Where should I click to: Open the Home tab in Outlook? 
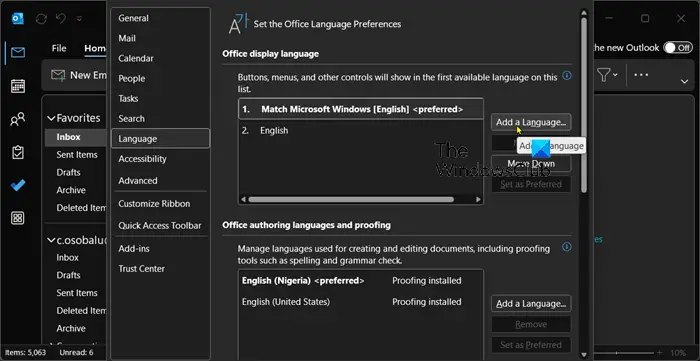95,48
